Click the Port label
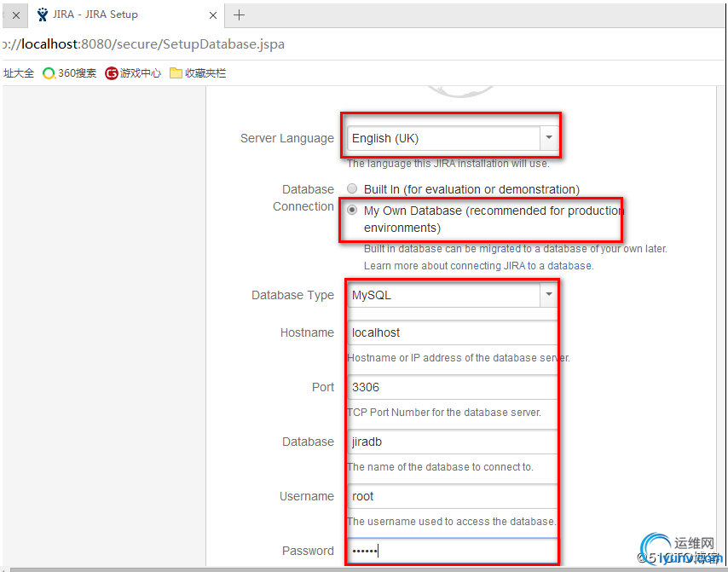The width and height of the screenshot is (728, 572). point(323,387)
